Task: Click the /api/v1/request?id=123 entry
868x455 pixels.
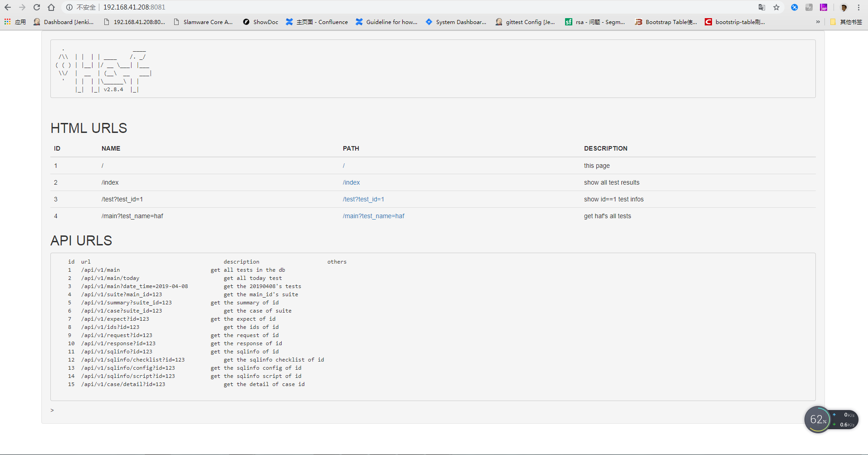Action: [x=117, y=335]
